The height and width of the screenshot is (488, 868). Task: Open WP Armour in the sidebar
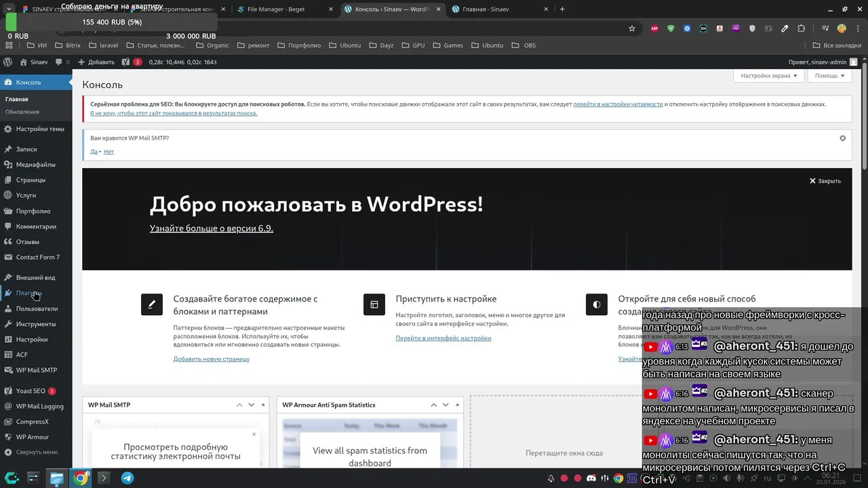tap(36, 437)
